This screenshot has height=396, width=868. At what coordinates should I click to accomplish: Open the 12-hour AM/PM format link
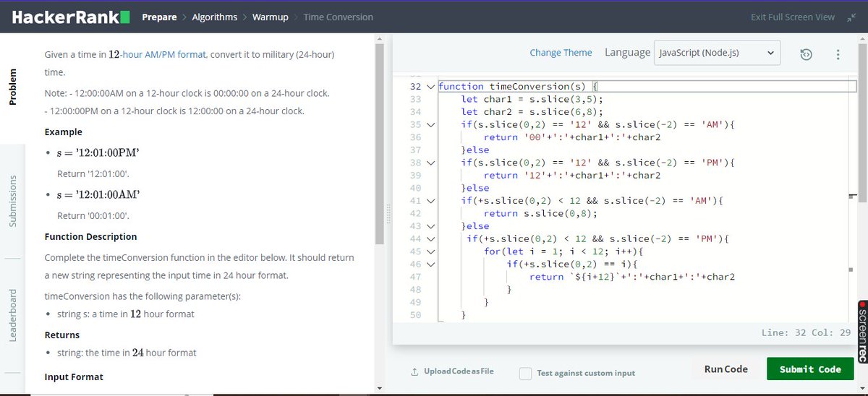point(157,54)
